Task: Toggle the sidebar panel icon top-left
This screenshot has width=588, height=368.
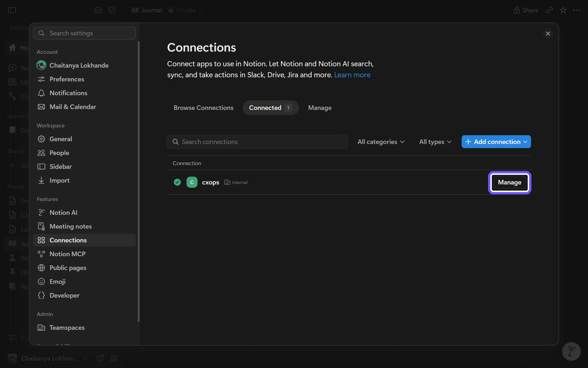Action: click(x=12, y=10)
